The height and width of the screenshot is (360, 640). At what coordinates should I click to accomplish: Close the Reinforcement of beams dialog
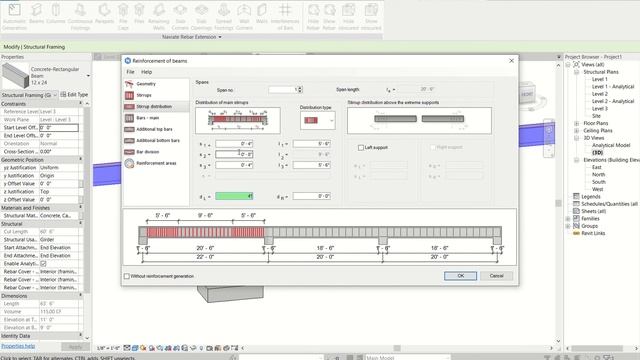511,60
